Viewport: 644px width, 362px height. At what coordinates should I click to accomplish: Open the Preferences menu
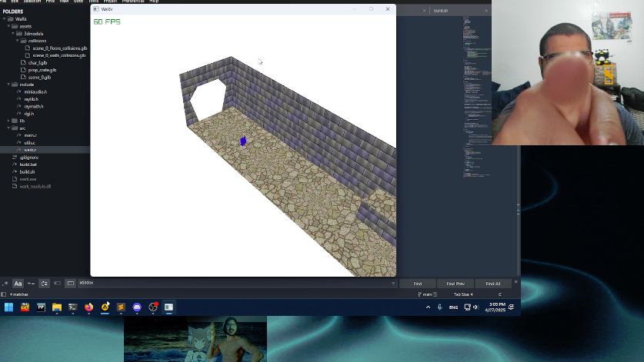(x=133, y=2)
